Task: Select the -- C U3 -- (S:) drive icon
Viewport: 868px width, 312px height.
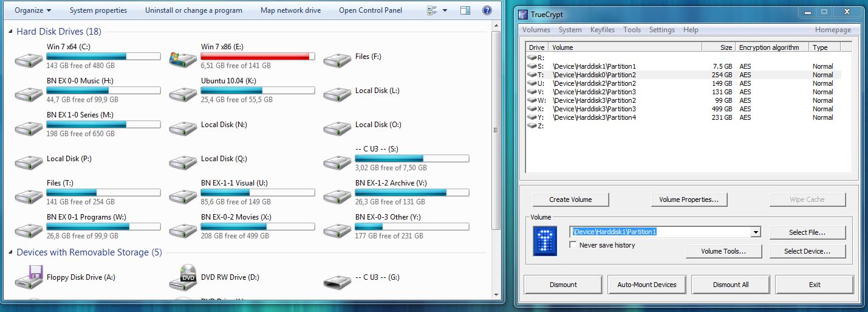Action: (337, 162)
